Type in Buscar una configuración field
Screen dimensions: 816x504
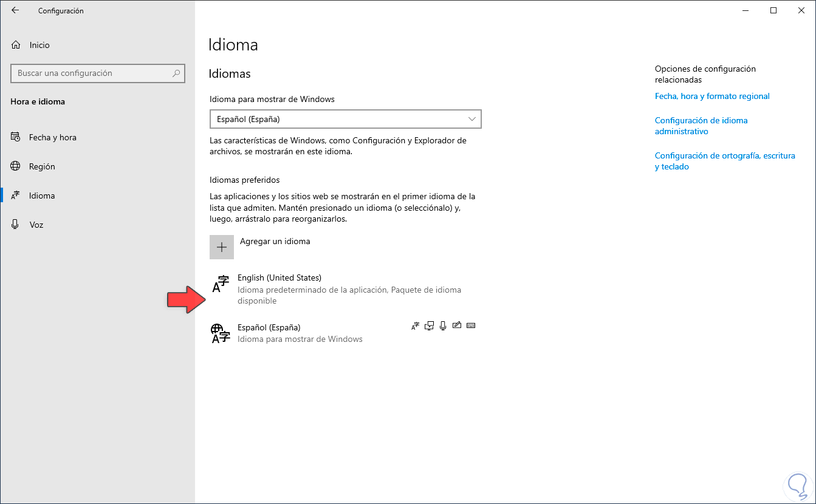(x=91, y=73)
